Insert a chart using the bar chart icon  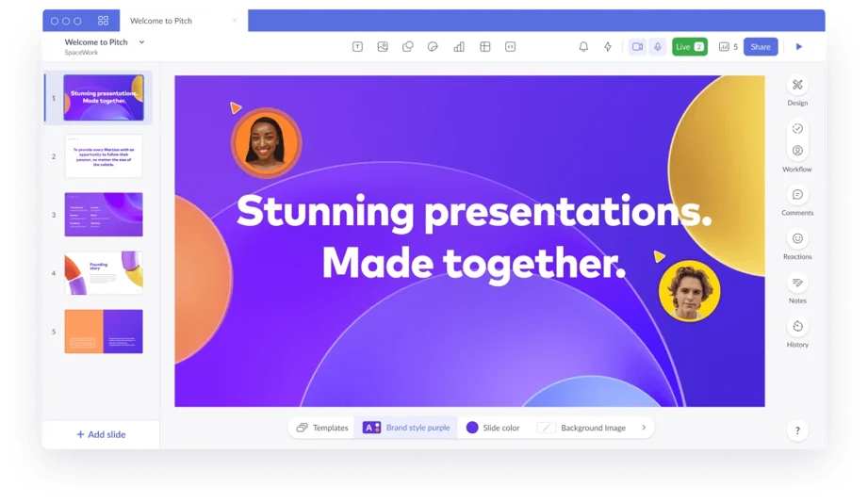459,46
